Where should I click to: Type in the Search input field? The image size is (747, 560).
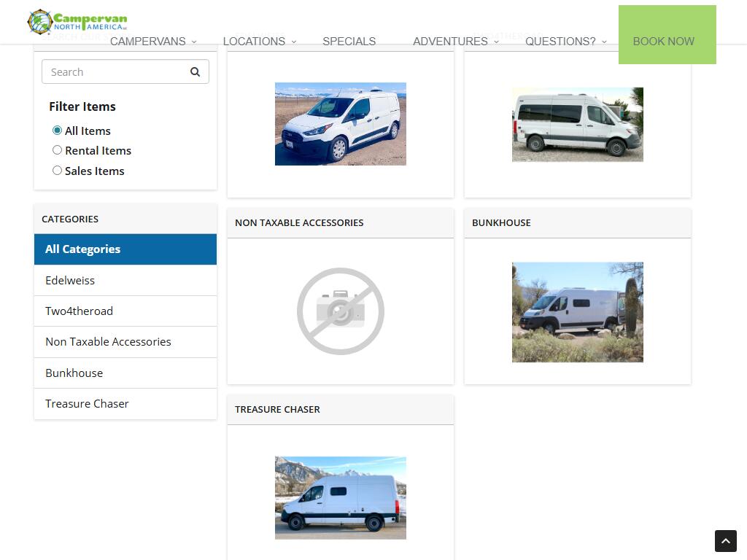coord(113,71)
